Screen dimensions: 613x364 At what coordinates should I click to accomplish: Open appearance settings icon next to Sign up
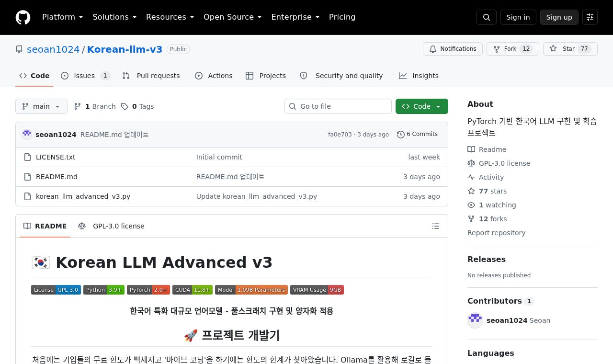[590, 17]
